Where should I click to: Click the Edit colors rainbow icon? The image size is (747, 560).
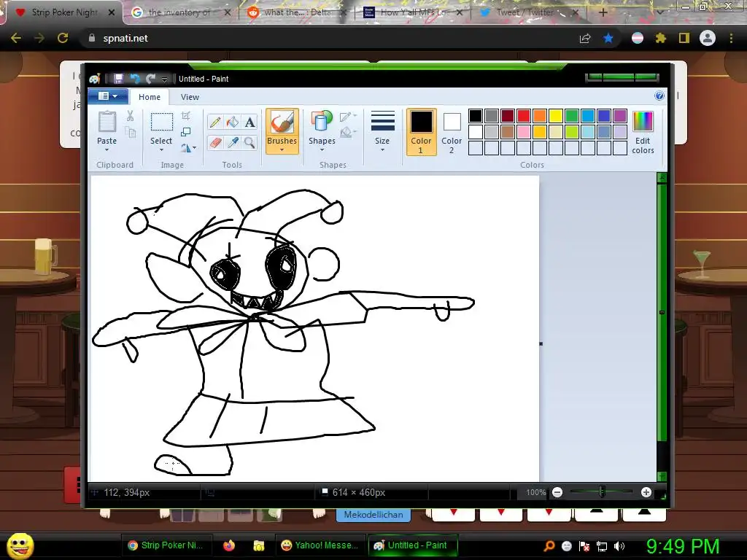(643, 122)
